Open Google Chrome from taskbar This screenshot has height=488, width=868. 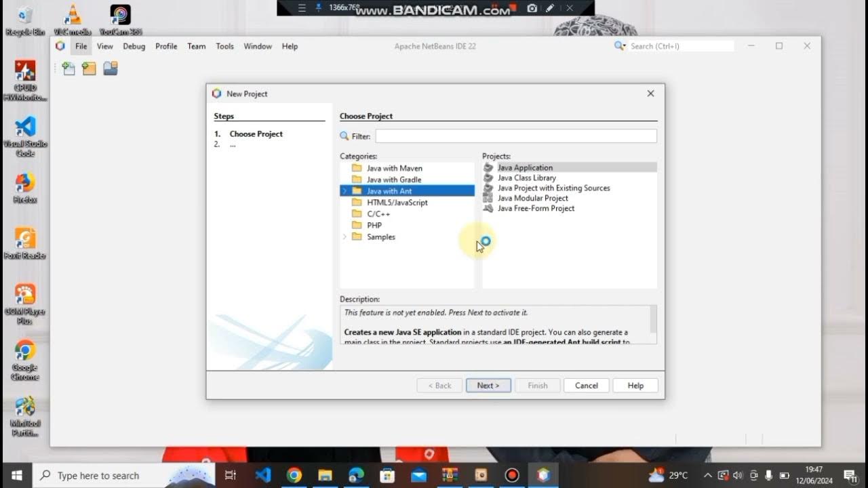tap(294, 475)
